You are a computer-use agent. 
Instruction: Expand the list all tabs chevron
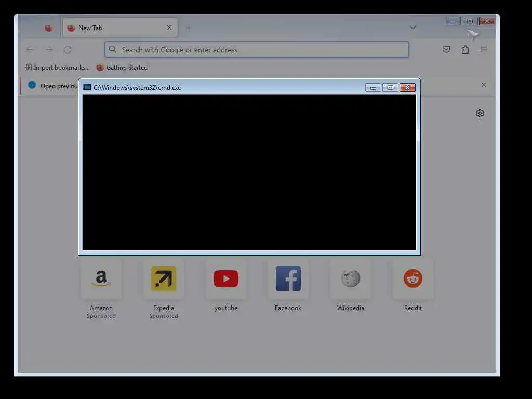pyautogui.click(x=413, y=28)
